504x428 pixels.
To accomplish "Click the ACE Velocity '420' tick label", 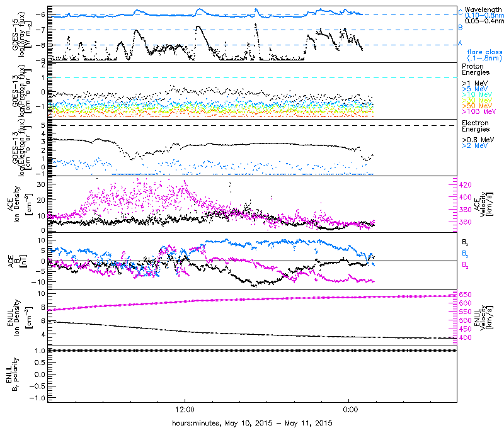I will coord(466,184).
